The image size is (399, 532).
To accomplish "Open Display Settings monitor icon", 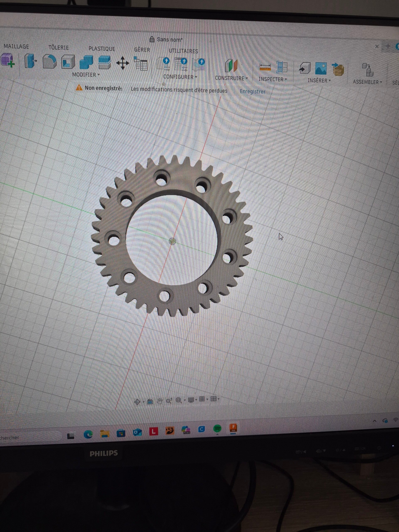I will coord(191,400).
